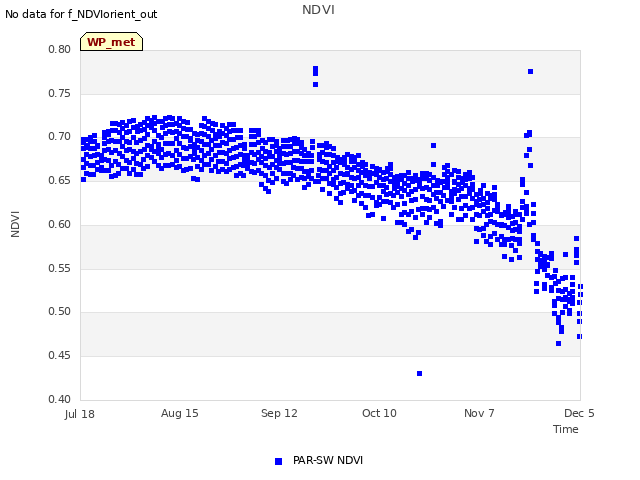Click the Nov 7 x-axis tick label
The width and height of the screenshot is (640, 480).
[479, 413]
